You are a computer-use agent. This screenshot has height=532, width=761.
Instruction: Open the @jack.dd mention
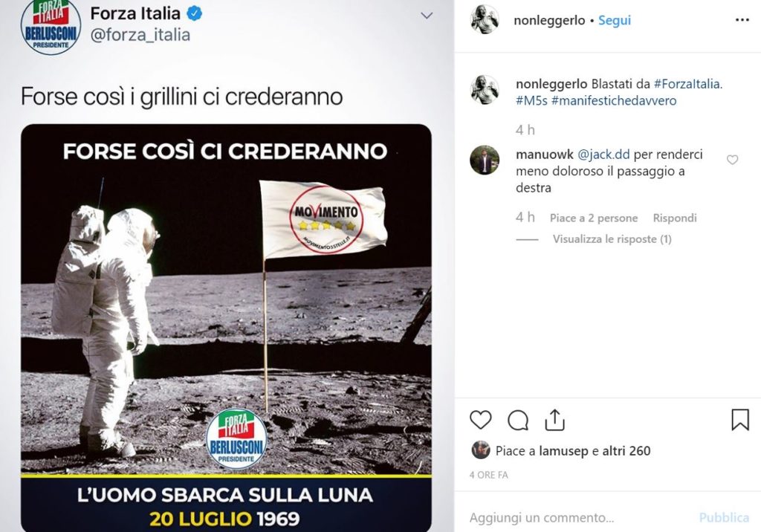[x=603, y=155]
